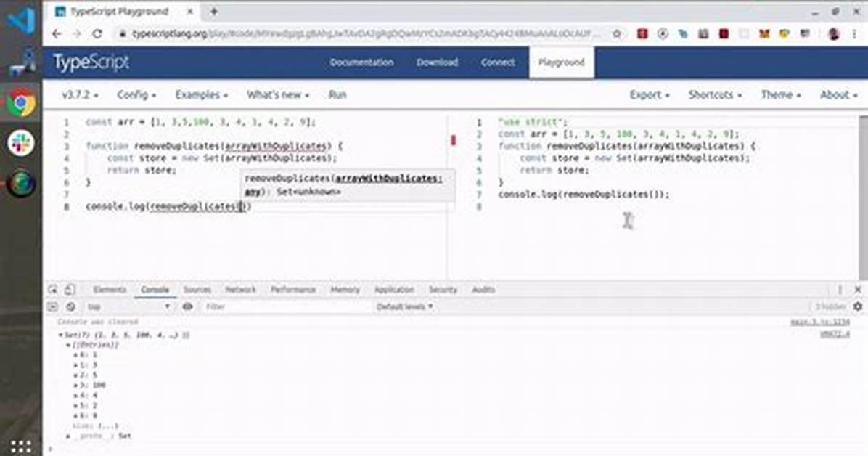Open the Chrome three-dot menu

(855, 34)
